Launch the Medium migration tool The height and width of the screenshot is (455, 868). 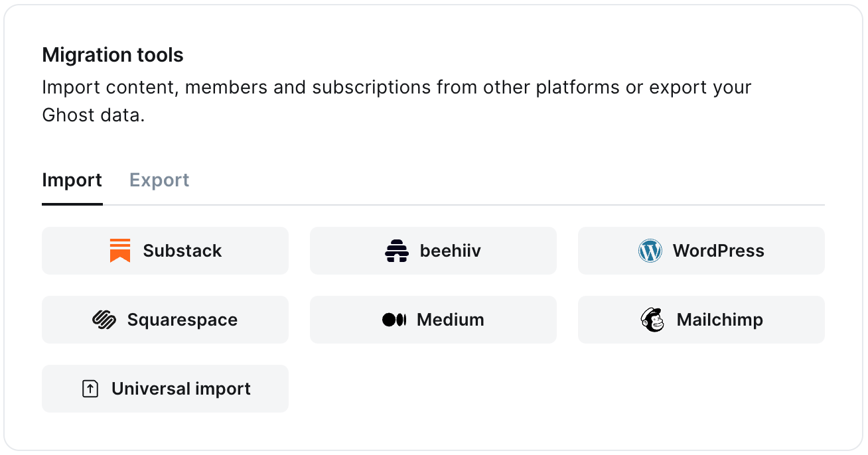coord(433,320)
